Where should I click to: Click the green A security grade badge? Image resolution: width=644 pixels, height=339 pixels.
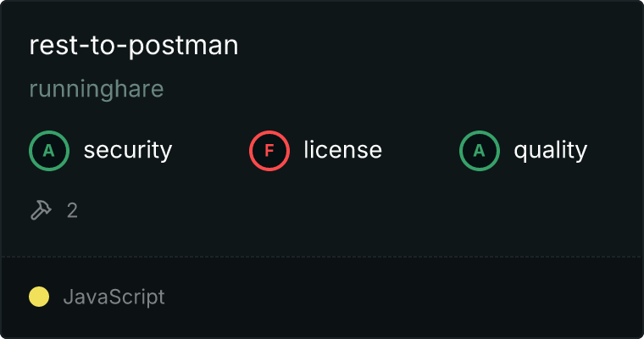pyautogui.click(x=49, y=151)
